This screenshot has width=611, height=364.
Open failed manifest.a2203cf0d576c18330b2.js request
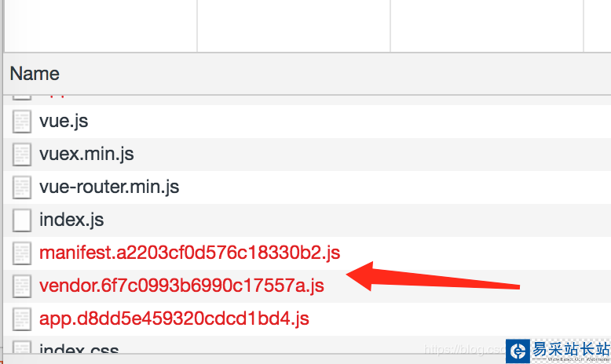tap(189, 253)
